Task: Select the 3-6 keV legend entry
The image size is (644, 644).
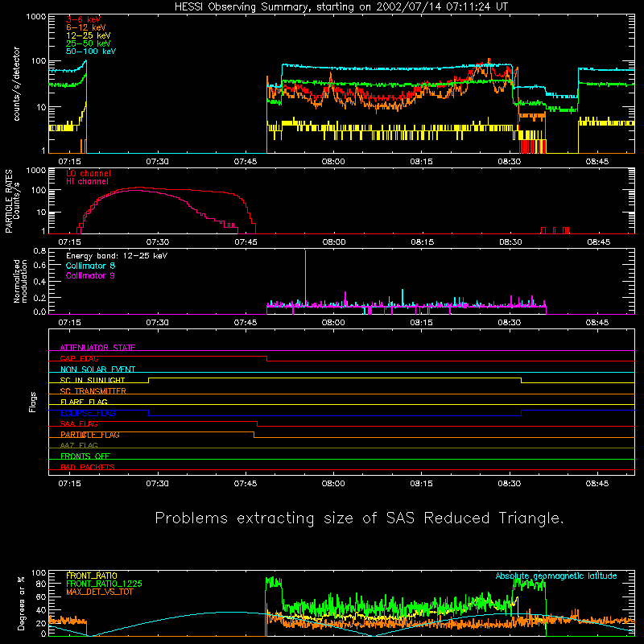Action: [x=84, y=19]
